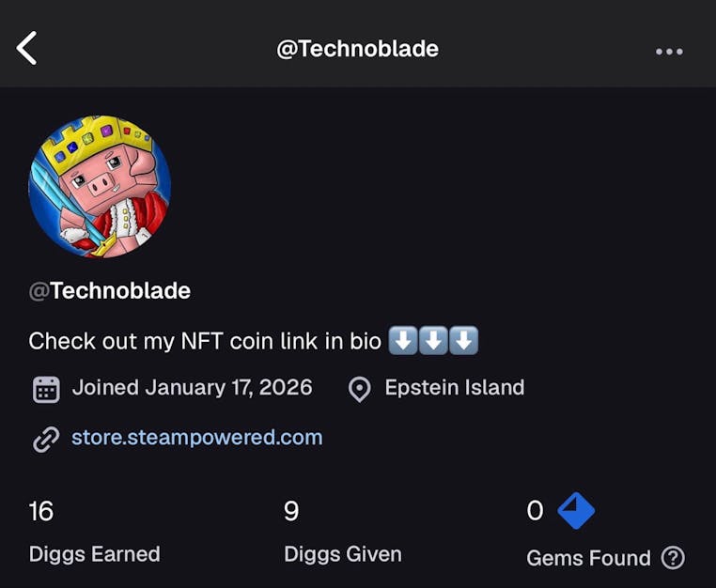Click the location pin icon
Image resolution: width=716 pixels, height=588 pixels.
click(359, 389)
